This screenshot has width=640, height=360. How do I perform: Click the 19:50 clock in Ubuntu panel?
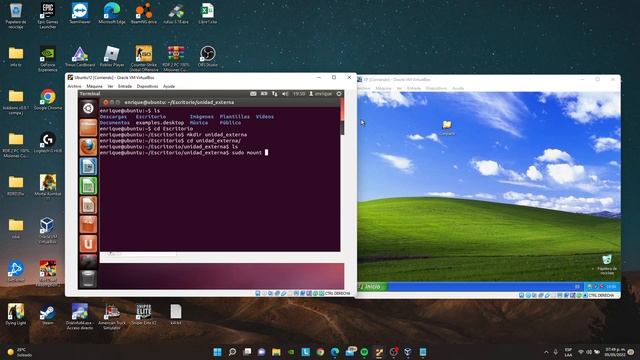[x=299, y=94]
